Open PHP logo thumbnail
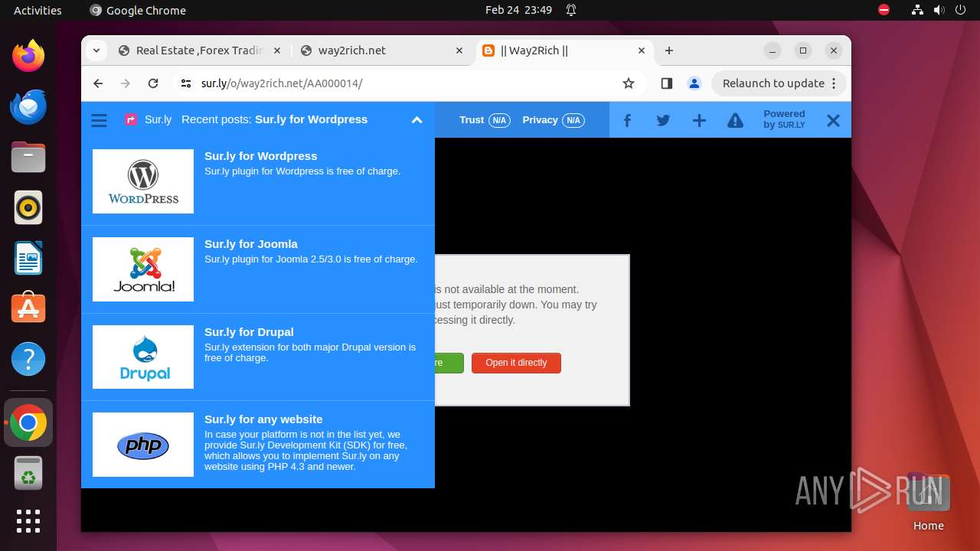980x551 pixels. 143,445
